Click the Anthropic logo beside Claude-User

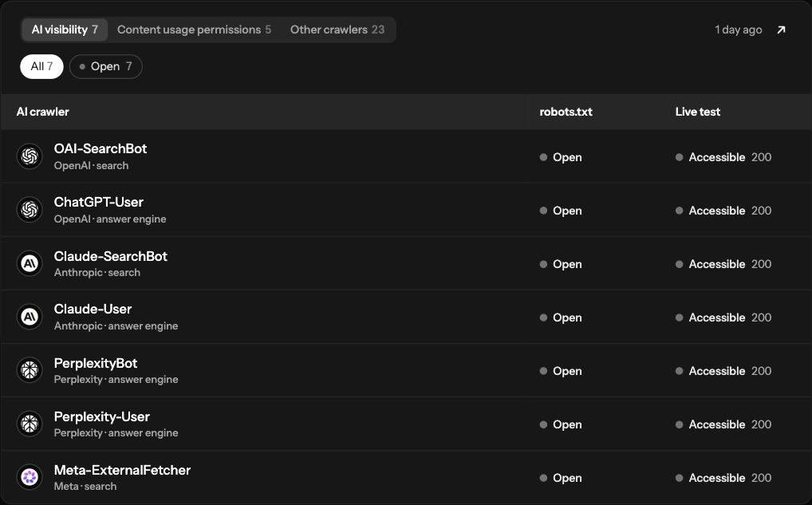30,317
